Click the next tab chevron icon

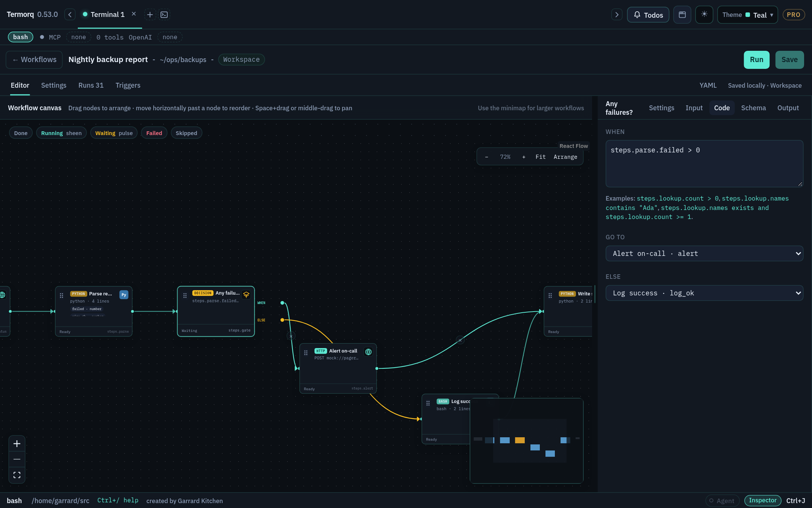(617, 15)
